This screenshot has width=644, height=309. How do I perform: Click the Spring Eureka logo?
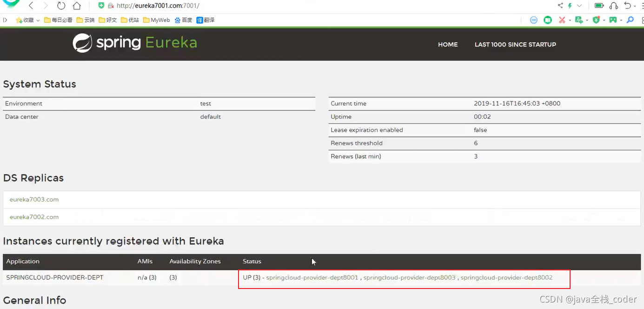pos(135,43)
